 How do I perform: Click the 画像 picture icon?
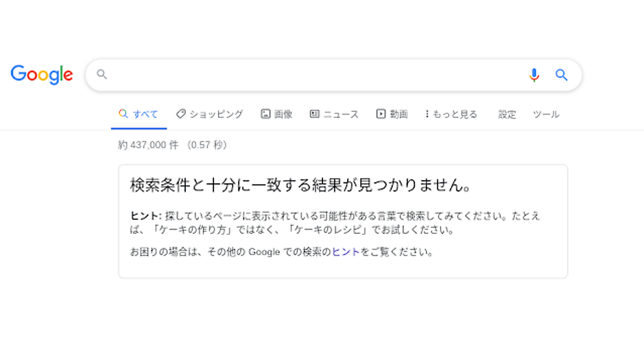pos(265,114)
